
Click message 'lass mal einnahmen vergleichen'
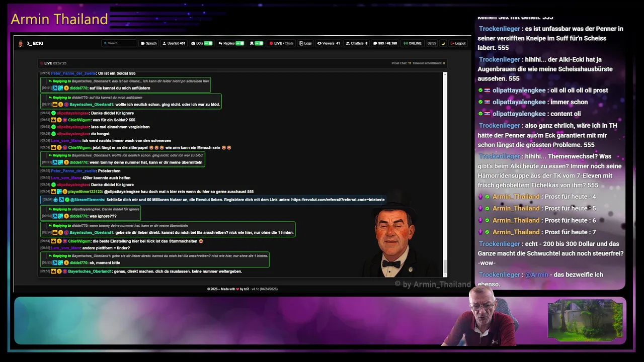coord(120,127)
